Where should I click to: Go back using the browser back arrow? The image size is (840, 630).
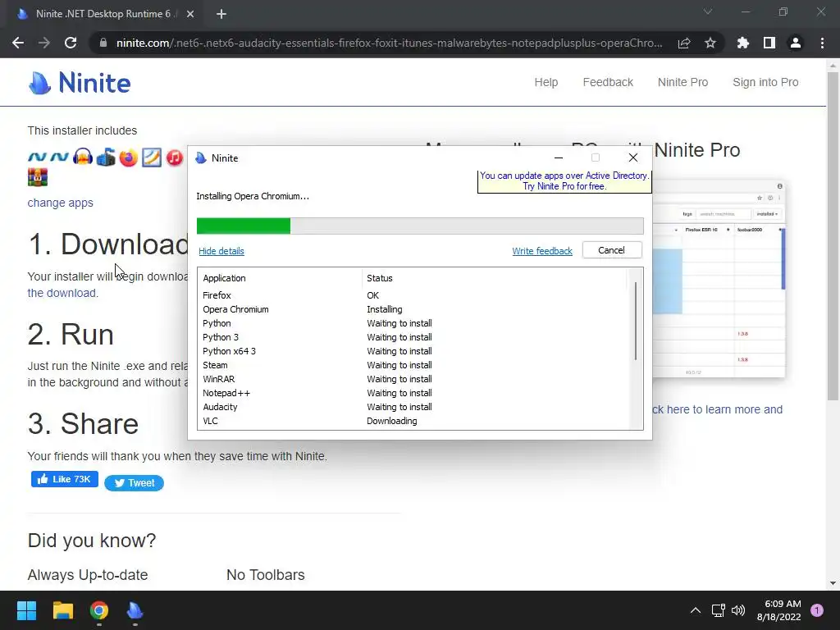(x=18, y=43)
